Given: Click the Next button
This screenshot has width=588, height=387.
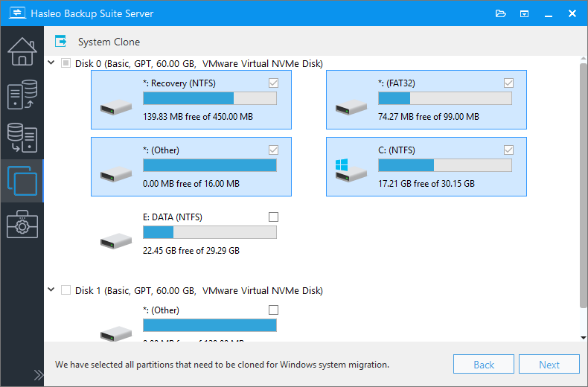Looking at the screenshot, I should click(x=549, y=364).
